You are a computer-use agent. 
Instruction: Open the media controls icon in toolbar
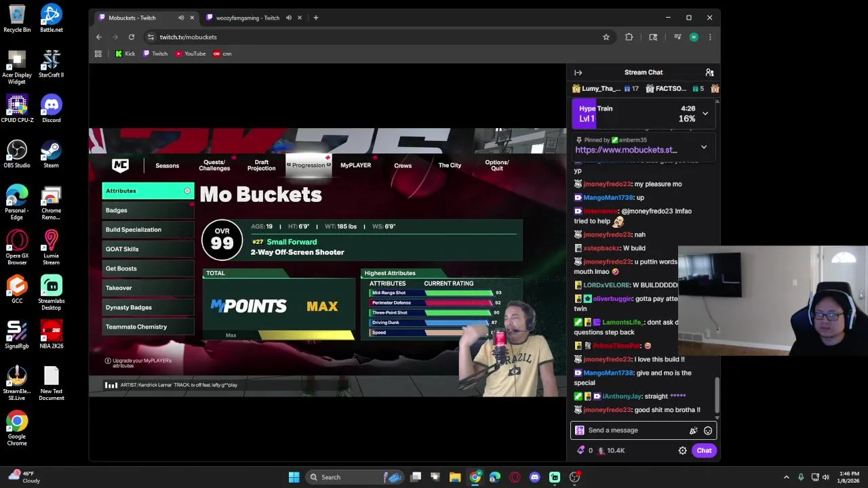click(x=677, y=37)
